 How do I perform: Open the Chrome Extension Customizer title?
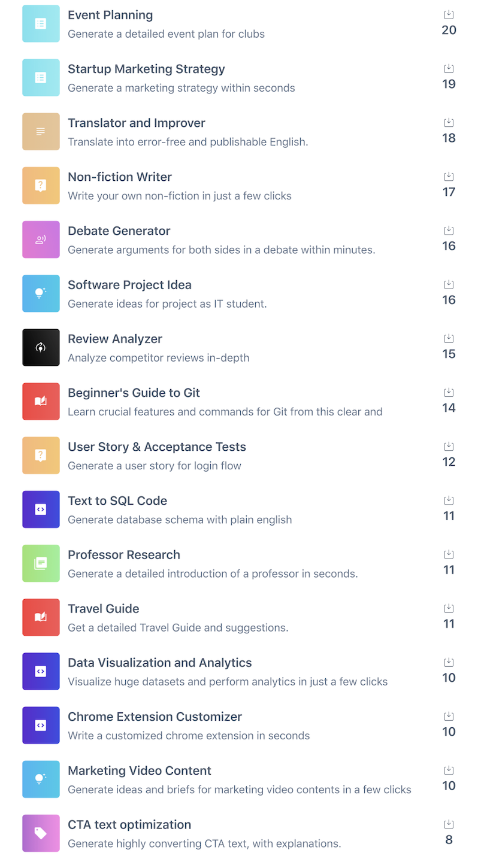(x=155, y=717)
